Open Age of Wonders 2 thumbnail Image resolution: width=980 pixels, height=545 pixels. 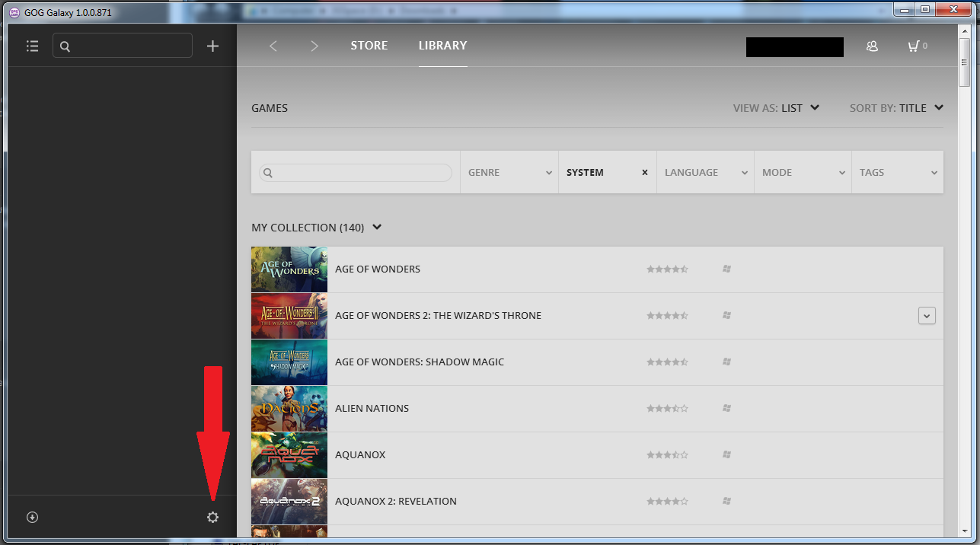tap(289, 316)
